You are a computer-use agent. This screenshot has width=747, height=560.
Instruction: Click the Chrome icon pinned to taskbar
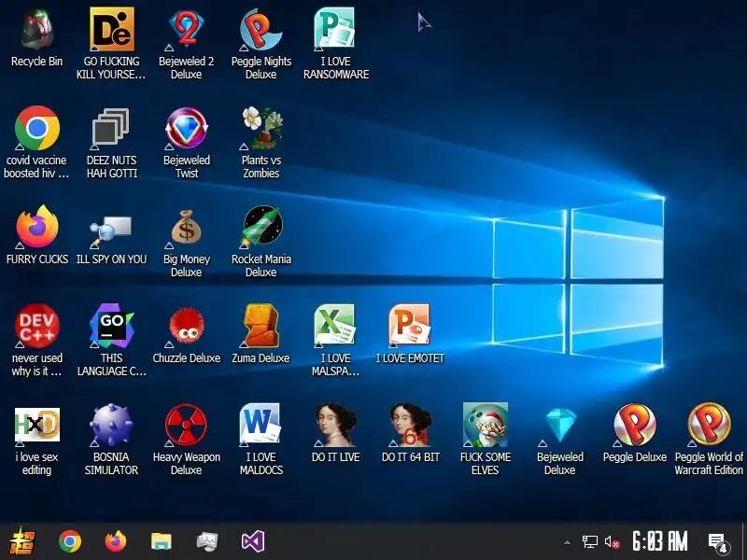tap(70, 541)
